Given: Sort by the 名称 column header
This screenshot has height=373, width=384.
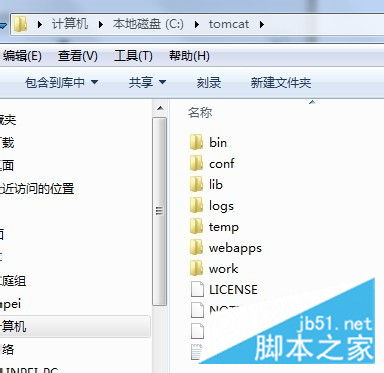Looking at the screenshot, I should pos(200,113).
